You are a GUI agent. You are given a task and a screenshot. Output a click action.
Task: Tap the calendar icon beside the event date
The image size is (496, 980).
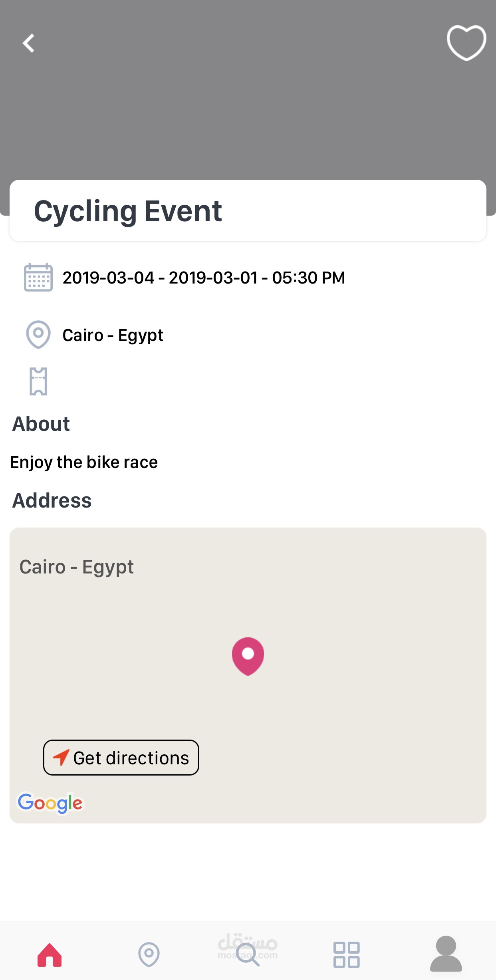(x=38, y=278)
